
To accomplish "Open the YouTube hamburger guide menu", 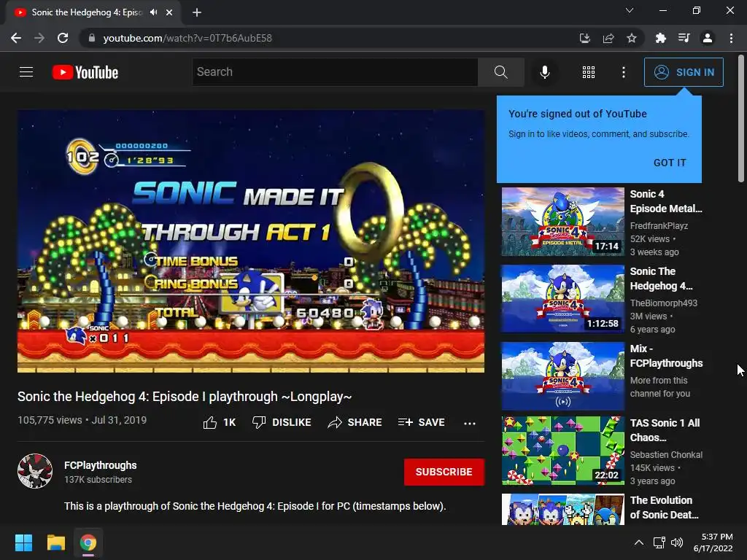I will tap(26, 72).
